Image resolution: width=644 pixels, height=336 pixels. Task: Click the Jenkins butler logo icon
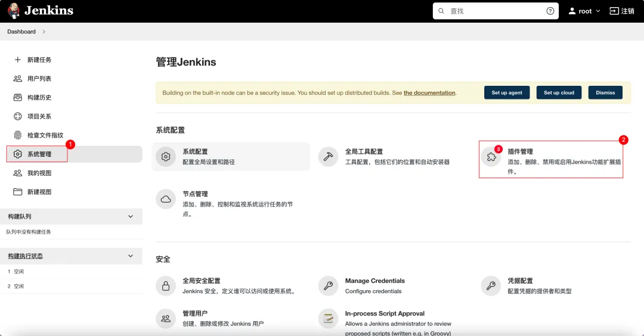click(x=14, y=11)
